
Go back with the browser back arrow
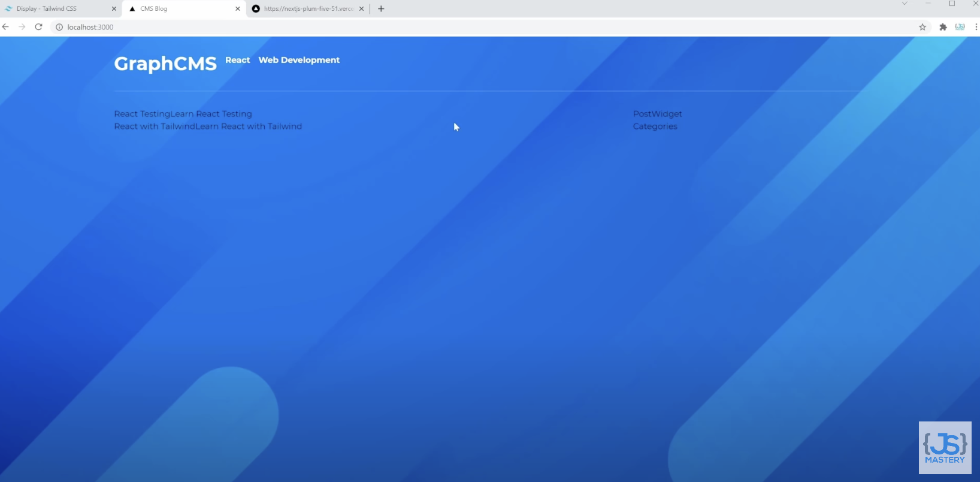(x=5, y=27)
